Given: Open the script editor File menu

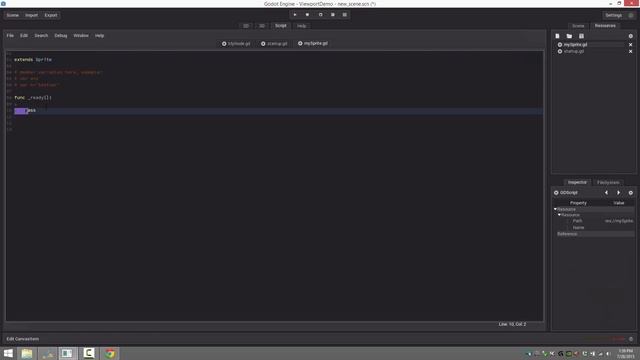Looking at the screenshot, I should 10,36.
